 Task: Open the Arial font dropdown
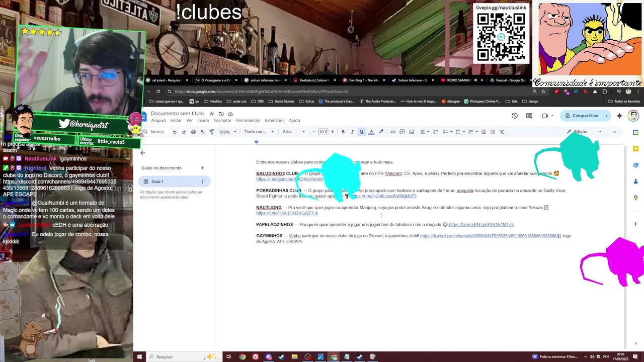(x=294, y=132)
